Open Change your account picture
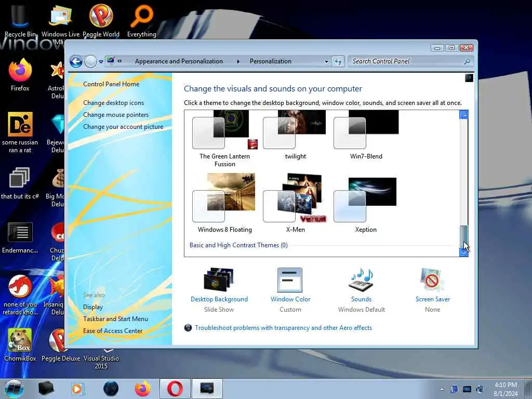 [x=123, y=127]
